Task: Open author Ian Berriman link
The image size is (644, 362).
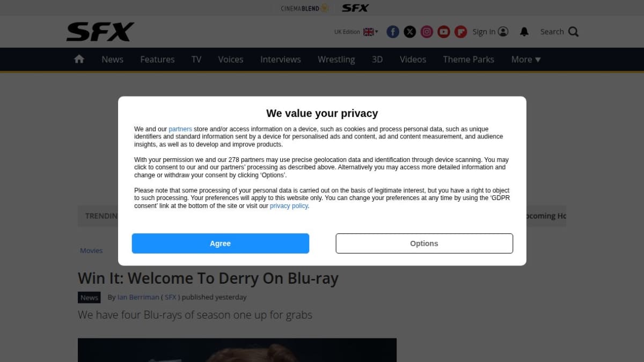Action: click(138, 297)
